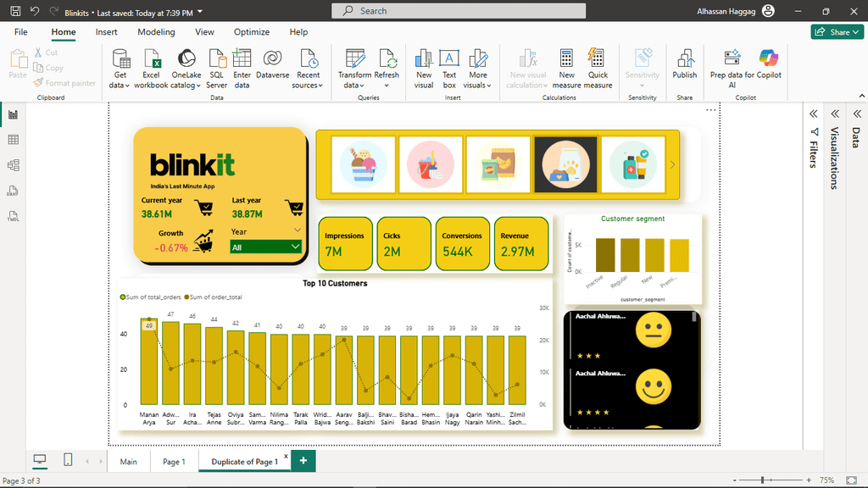
Task: Click the Quick measure icon
Action: [x=598, y=59]
